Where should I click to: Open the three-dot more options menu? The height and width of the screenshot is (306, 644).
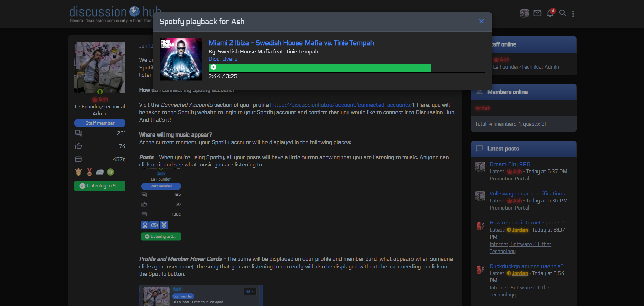pyautogui.click(x=573, y=14)
